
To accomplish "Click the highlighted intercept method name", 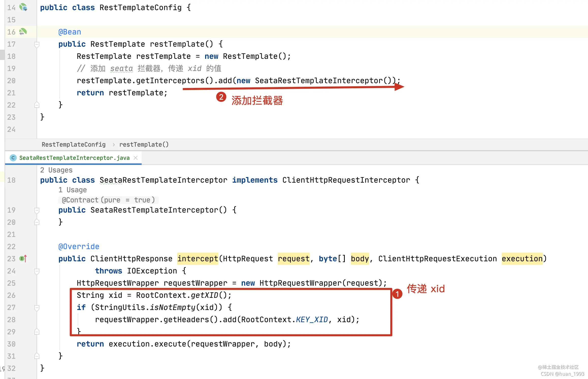I will tap(198, 259).
